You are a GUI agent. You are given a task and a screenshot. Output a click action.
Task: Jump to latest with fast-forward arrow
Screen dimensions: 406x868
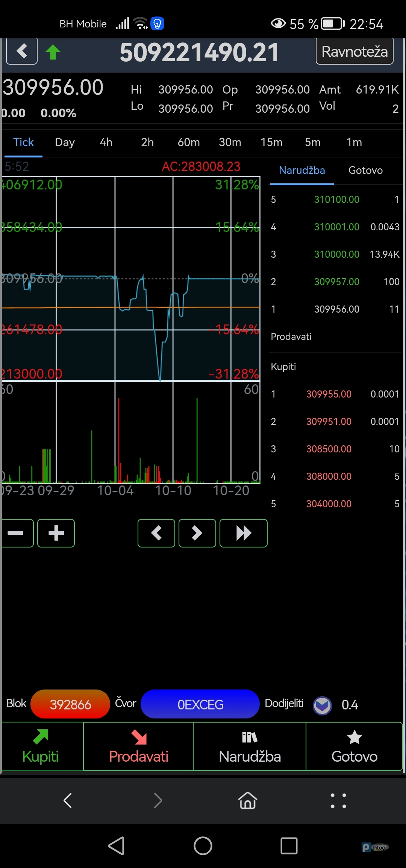(x=243, y=533)
